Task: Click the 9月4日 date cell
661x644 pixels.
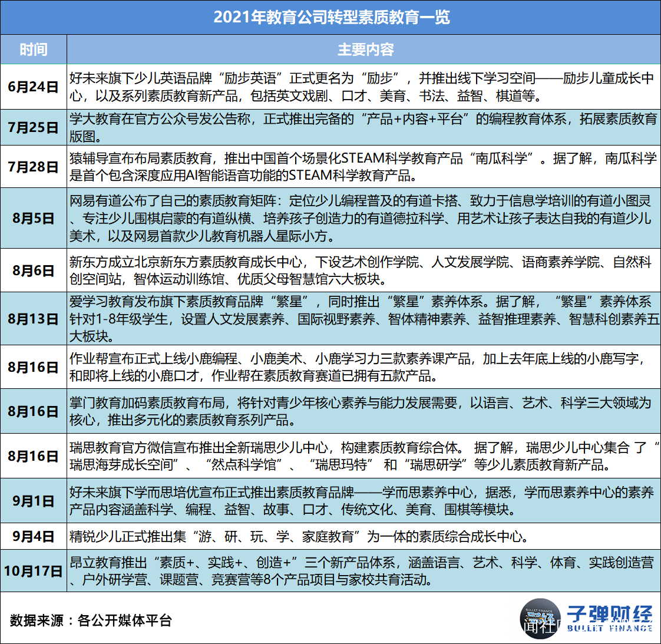Action: pyautogui.click(x=34, y=536)
